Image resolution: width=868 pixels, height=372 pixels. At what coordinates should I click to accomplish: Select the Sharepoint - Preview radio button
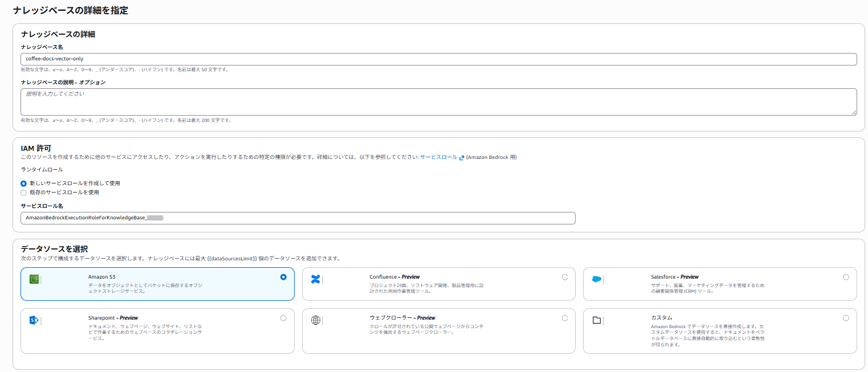(x=283, y=318)
